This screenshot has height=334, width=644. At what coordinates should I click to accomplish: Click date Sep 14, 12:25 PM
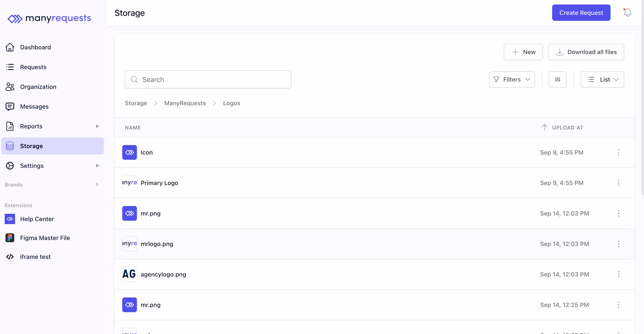(564, 305)
